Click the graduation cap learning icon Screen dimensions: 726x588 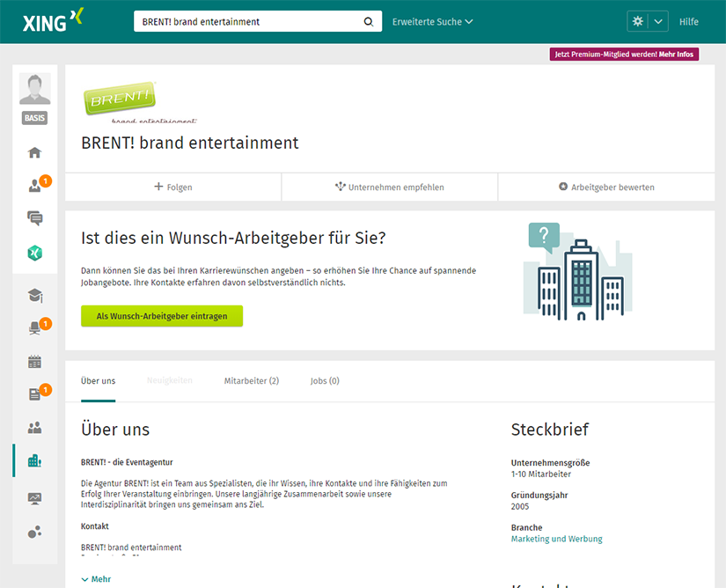(34, 296)
